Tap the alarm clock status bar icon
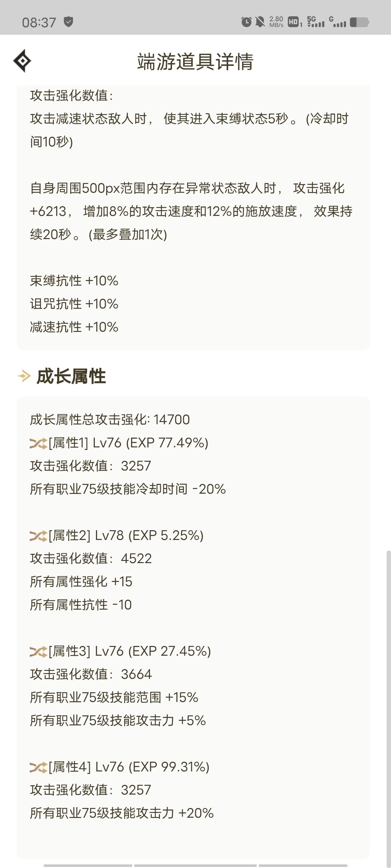Screen dimensions: 391x868 [246, 22]
